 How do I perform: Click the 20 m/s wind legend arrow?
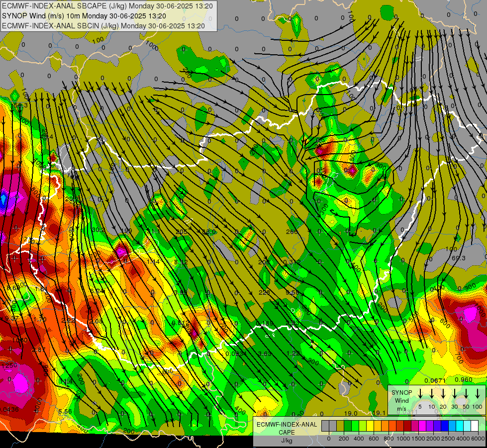click(x=443, y=393)
